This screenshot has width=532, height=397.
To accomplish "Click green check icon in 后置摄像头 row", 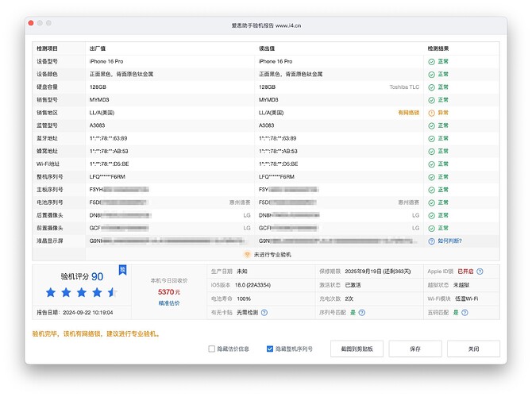I will [431, 216].
